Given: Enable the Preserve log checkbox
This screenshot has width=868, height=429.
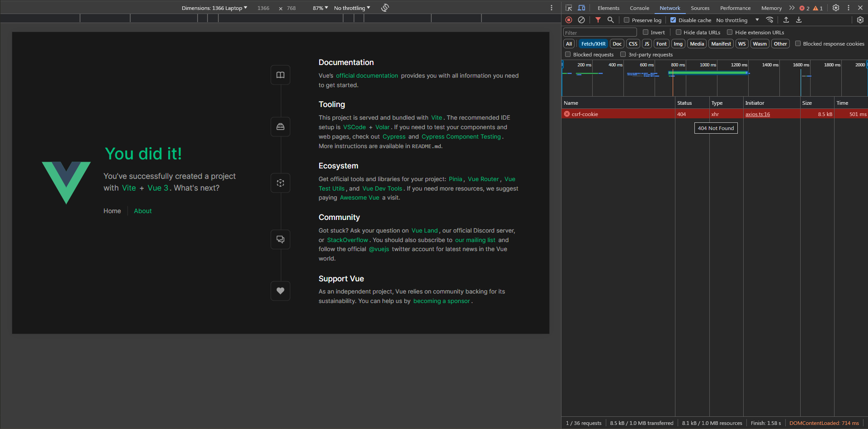Looking at the screenshot, I should [627, 20].
